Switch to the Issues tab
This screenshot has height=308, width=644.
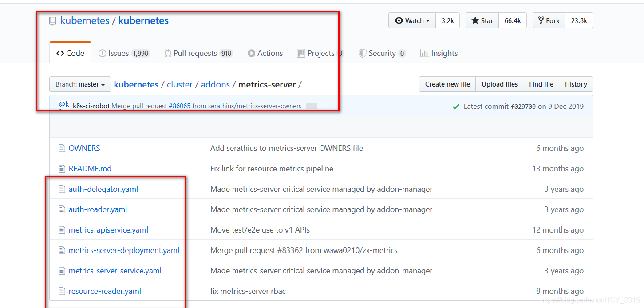[x=124, y=53]
